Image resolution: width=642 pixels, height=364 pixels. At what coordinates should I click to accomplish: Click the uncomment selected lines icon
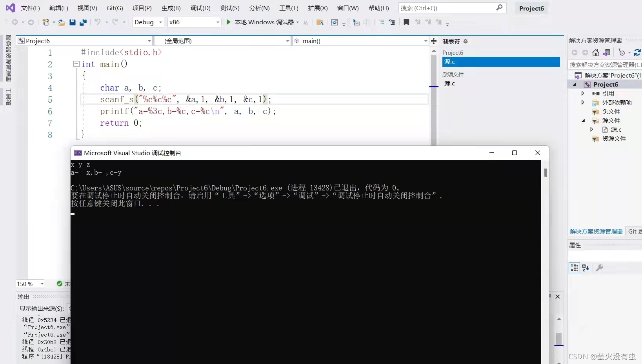point(392,22)
